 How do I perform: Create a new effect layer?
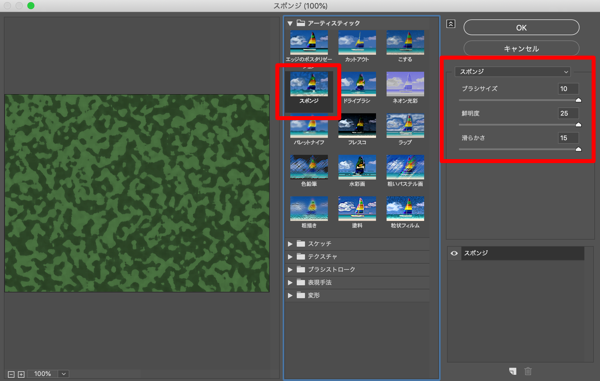pyautogui.click(x=513, y=371)
